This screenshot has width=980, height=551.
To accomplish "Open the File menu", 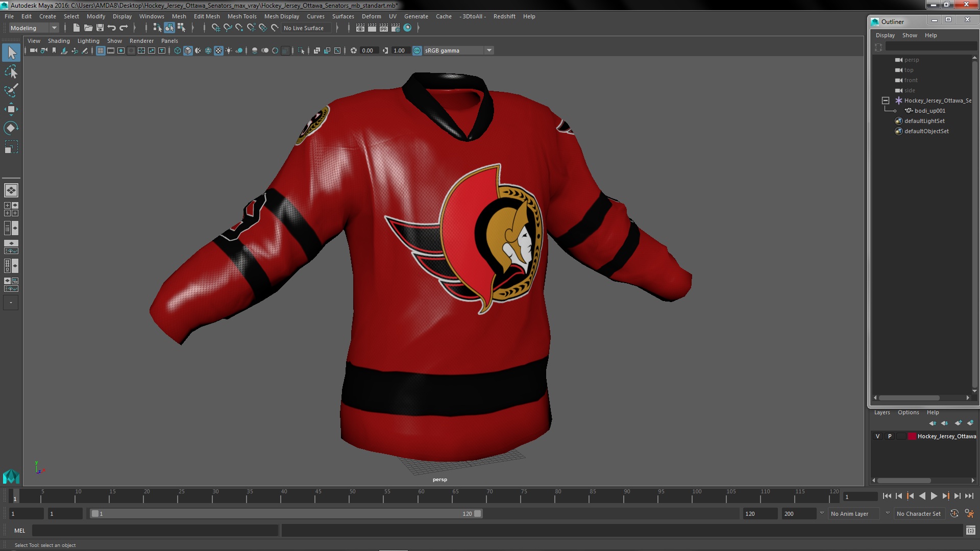I will click(x=9, y=16).
